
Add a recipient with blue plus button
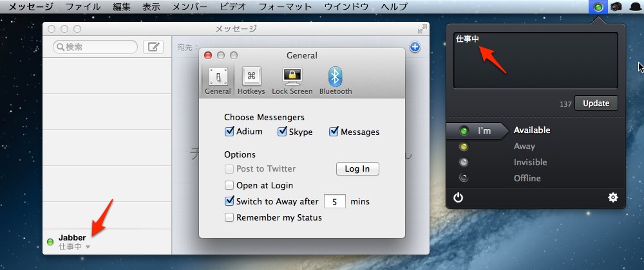pyautogui.click(x=415, y=47)
